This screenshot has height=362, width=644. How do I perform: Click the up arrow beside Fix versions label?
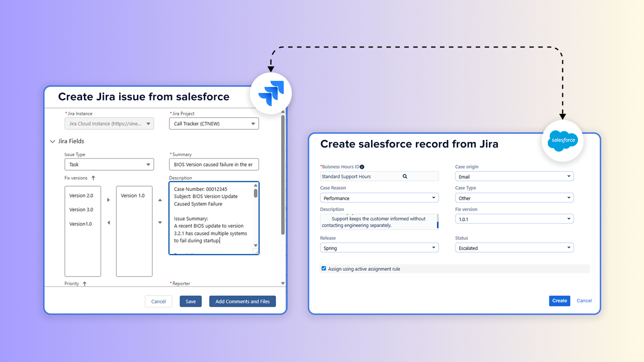pos(93,178)
